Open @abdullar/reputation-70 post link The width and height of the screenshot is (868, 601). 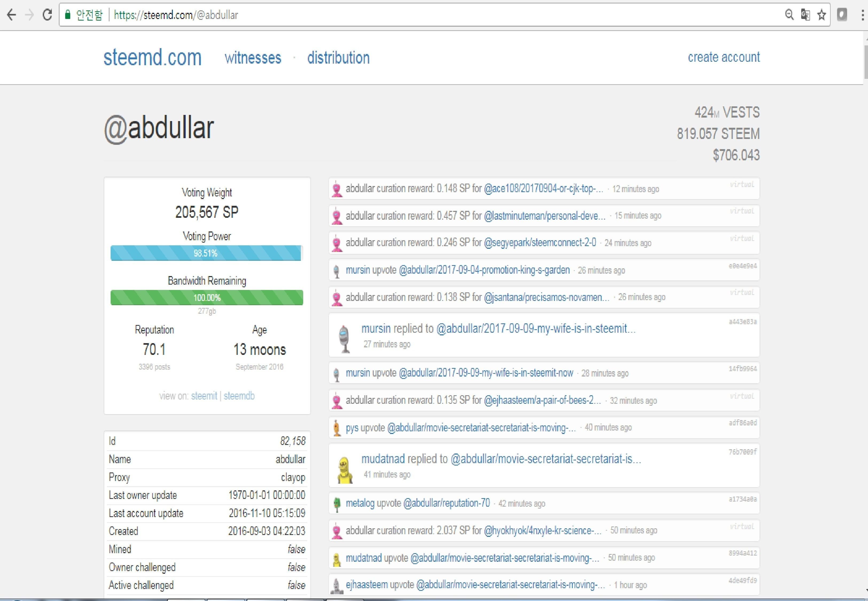point(446,503)
